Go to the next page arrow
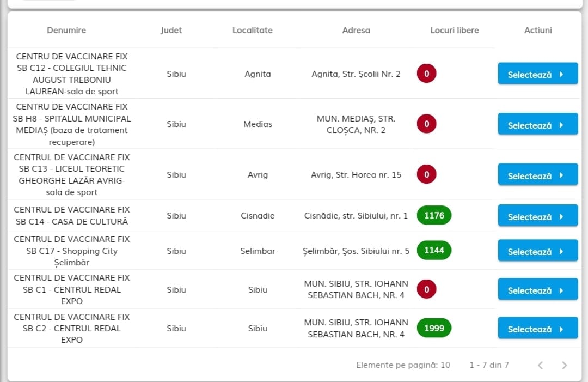Image resolution: width=588 pixels, height=382 pixels. pyautogui.click(x=564, y=365)
